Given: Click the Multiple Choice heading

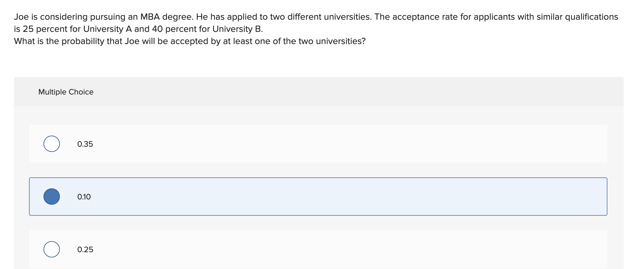Looking at the screenshot, I should 66,92.
